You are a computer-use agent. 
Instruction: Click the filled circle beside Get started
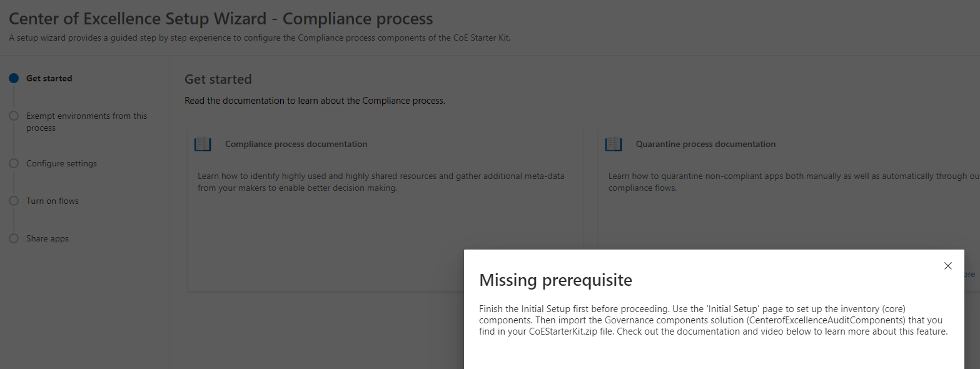pos(14,78)
